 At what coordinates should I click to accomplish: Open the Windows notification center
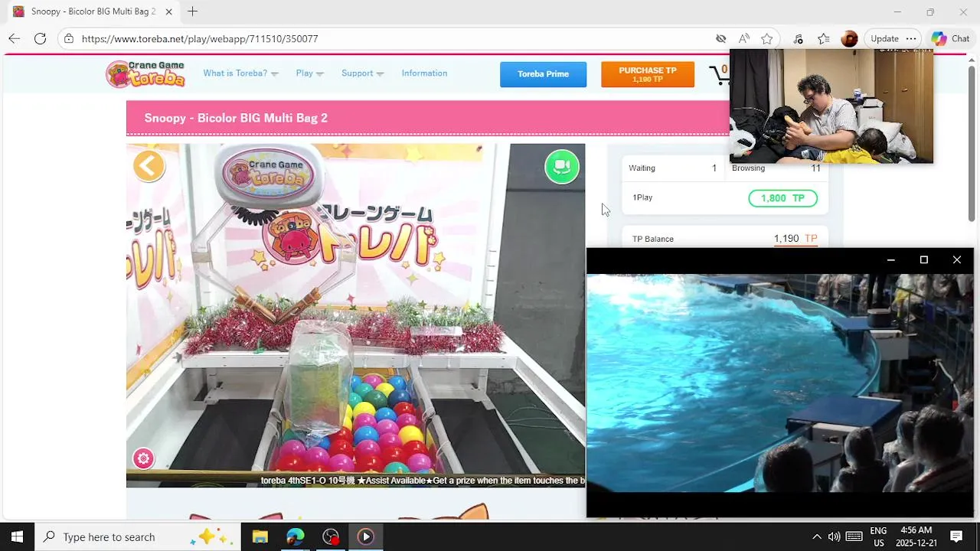pos(956,536)
